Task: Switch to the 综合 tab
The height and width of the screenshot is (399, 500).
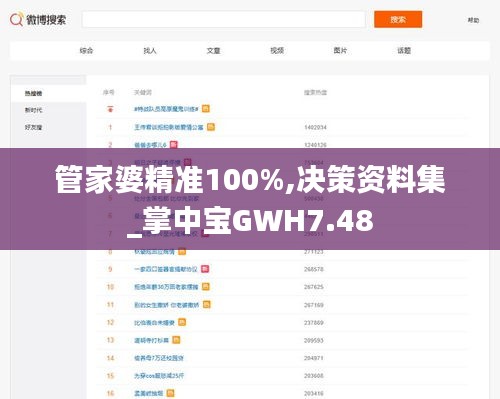Action: 86,51
